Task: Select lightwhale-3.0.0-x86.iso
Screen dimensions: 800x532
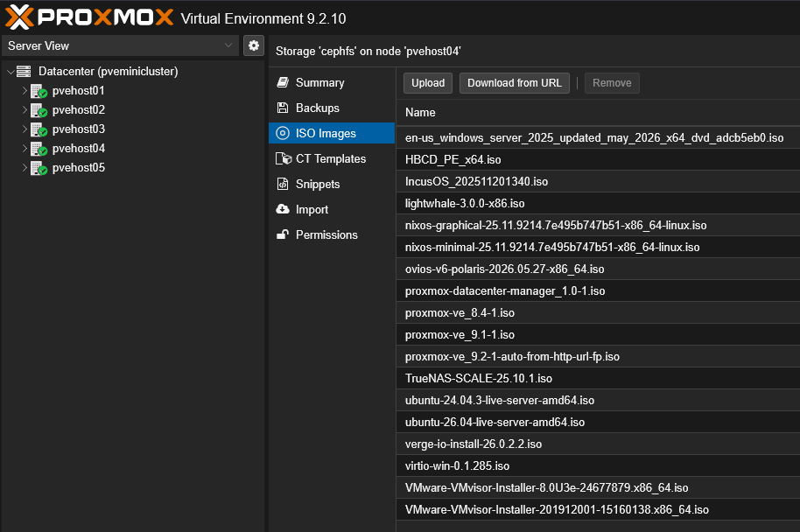Action: pyautogui.click(x=598, y=204)
